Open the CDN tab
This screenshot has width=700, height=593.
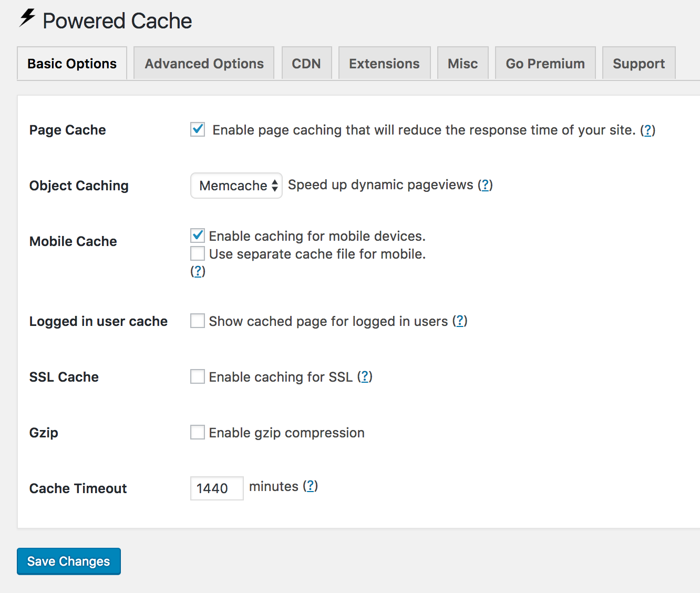306,63
